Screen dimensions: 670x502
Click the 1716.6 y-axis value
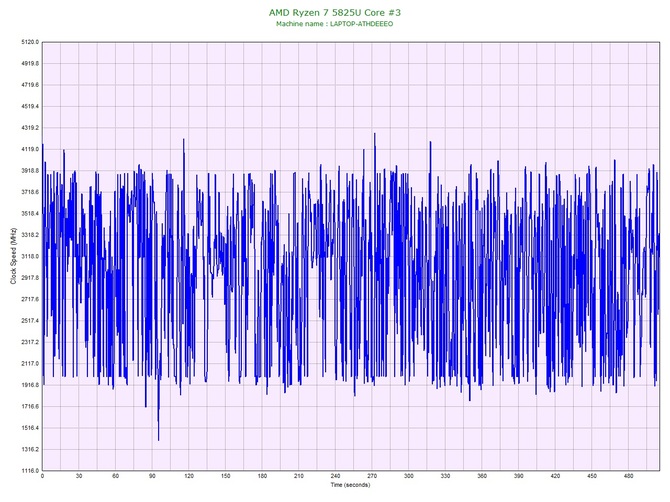(x=30, y=406)
